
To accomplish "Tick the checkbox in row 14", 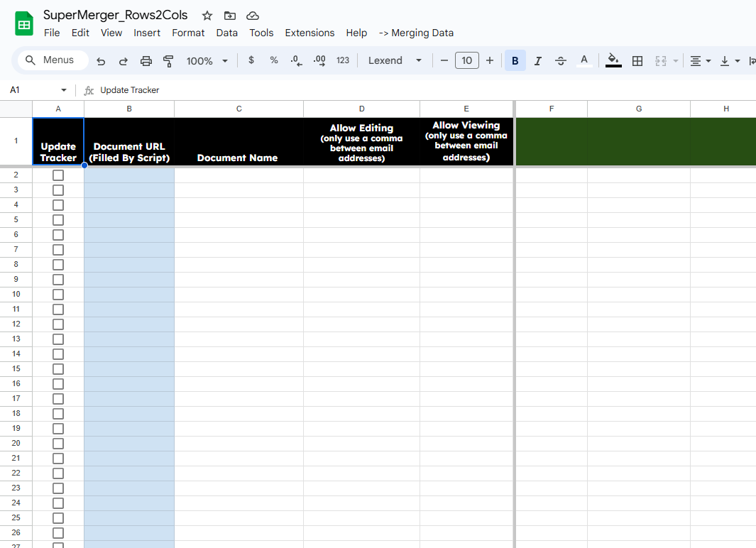I will 58,354.
